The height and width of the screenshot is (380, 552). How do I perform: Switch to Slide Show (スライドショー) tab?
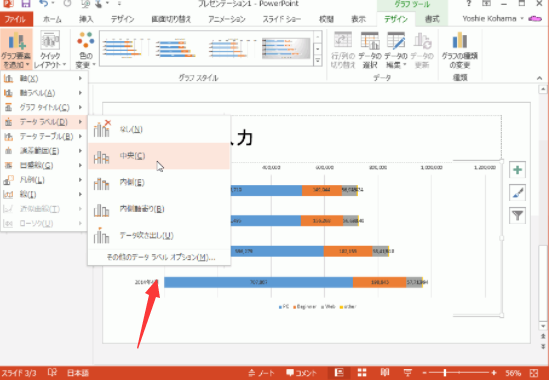(282, 19)
